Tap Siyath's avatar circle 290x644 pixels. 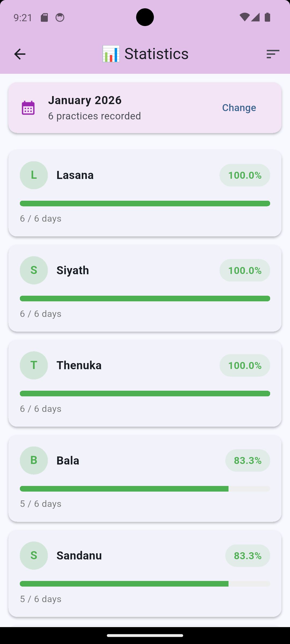[x=34, y=270]
